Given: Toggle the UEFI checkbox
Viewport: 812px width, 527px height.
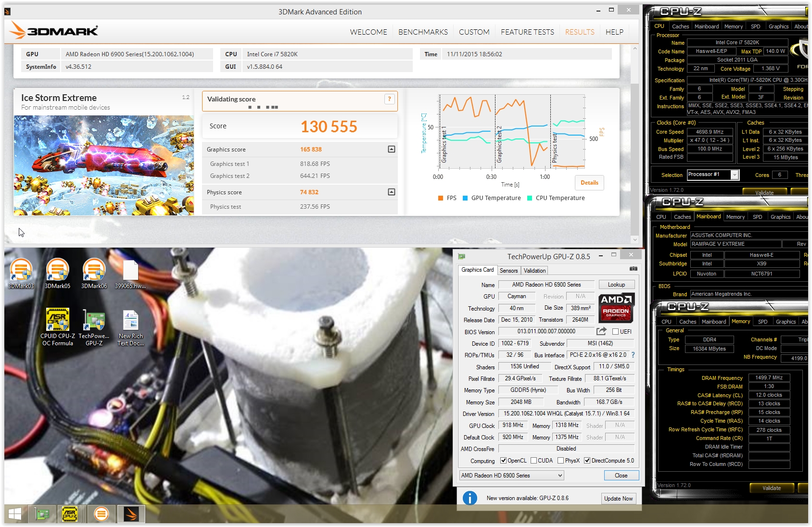Looking at the screenshot, I should [x=615, y=332].
